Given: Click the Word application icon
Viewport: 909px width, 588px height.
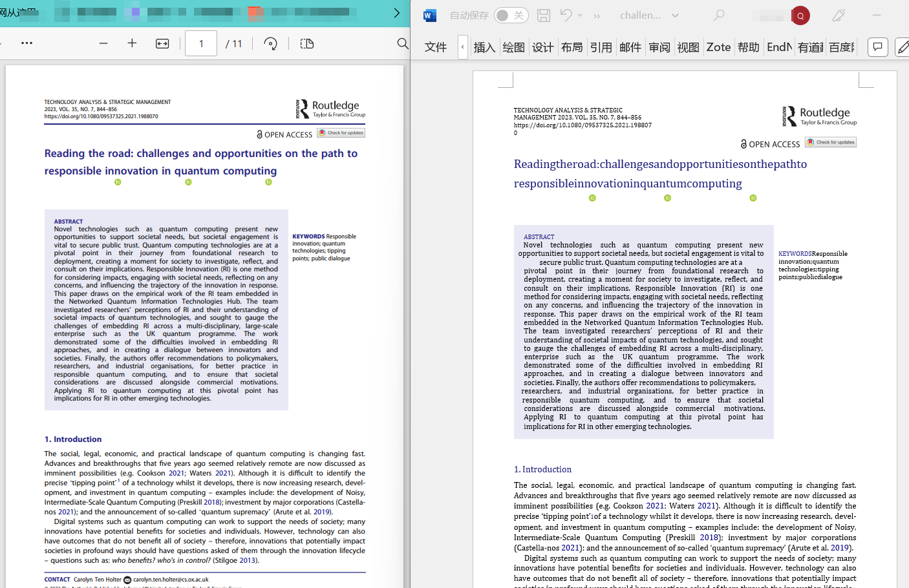Looking at the screenshot, I should 430,16.
